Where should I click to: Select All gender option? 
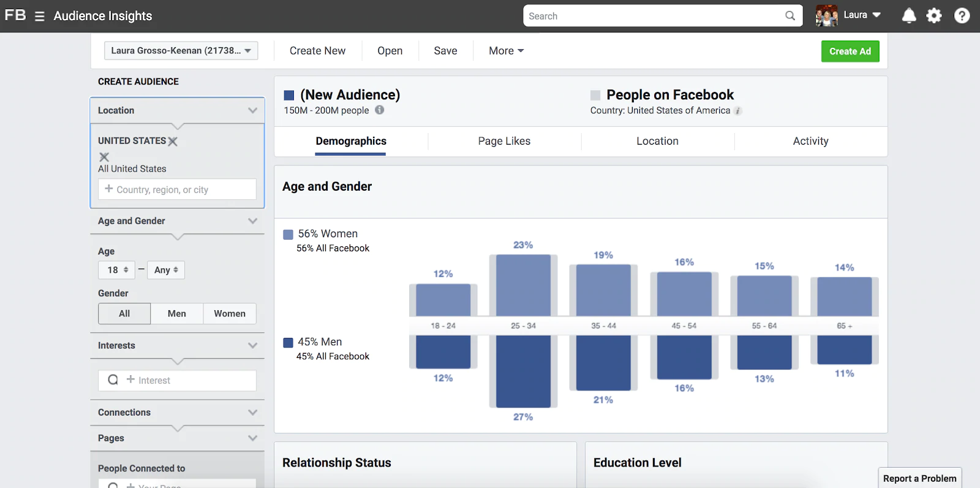tap(124, 313)
